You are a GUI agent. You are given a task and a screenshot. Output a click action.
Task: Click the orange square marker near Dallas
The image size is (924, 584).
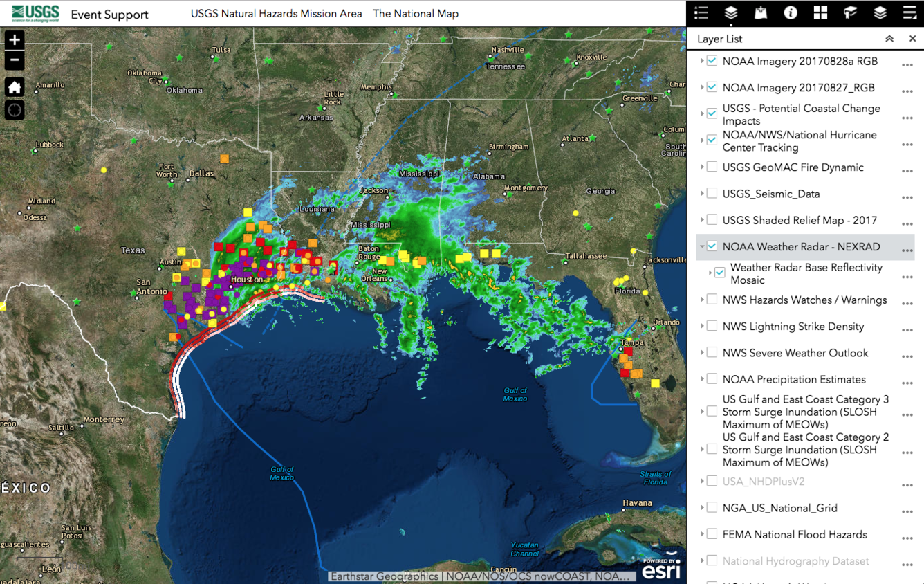click(224, 158)
